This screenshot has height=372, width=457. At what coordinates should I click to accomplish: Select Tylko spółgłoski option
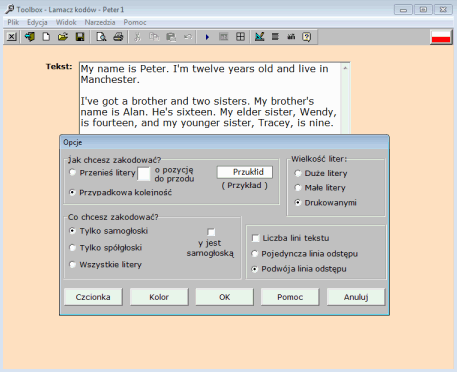(x=72, y=248)
